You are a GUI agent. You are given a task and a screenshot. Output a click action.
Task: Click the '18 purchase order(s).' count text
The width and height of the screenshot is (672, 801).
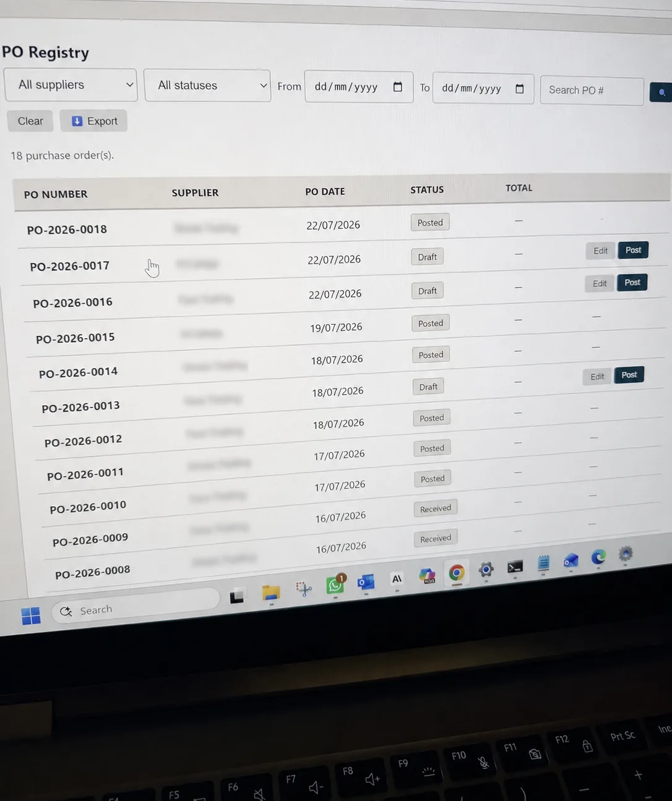tap(62, 155)
